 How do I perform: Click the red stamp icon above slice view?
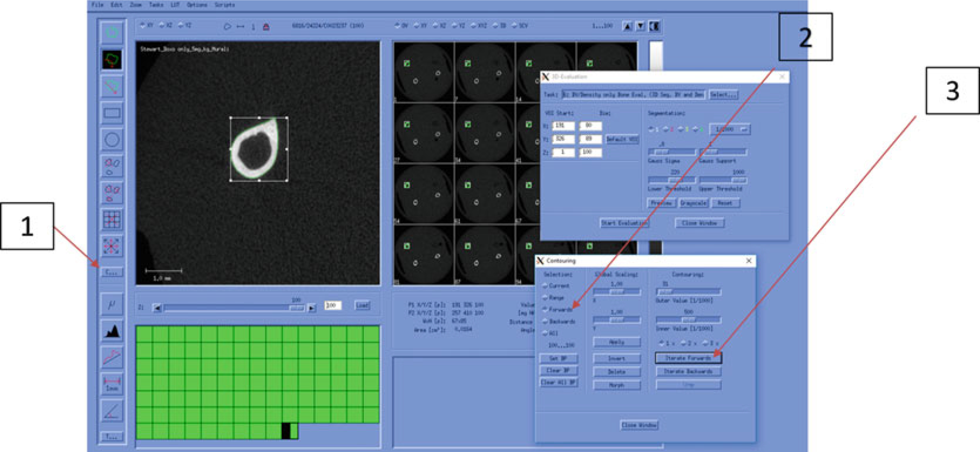pos(266,27)
